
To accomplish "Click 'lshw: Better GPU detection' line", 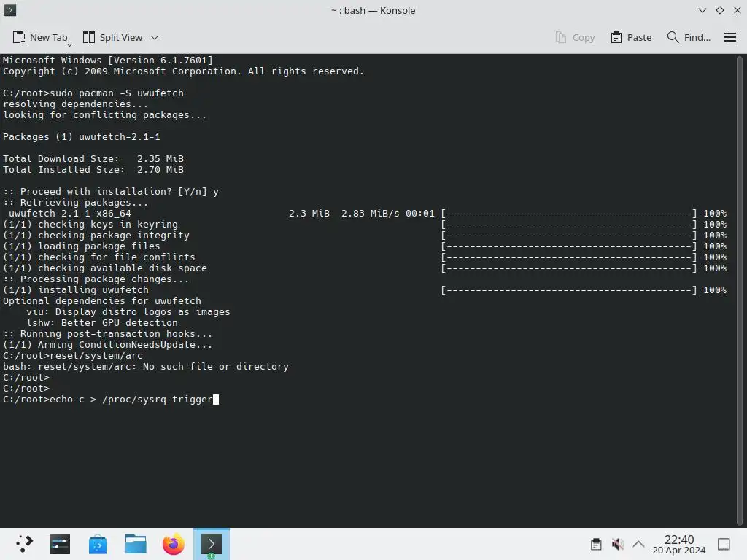I will tap(102, 323).
